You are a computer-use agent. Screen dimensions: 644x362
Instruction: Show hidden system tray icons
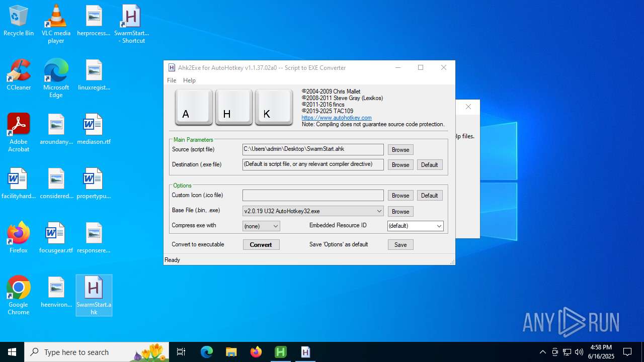click(542, 352)
